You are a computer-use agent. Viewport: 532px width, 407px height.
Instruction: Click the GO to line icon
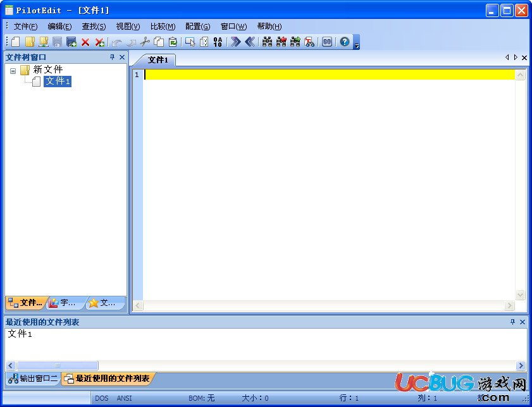(327, 42)
